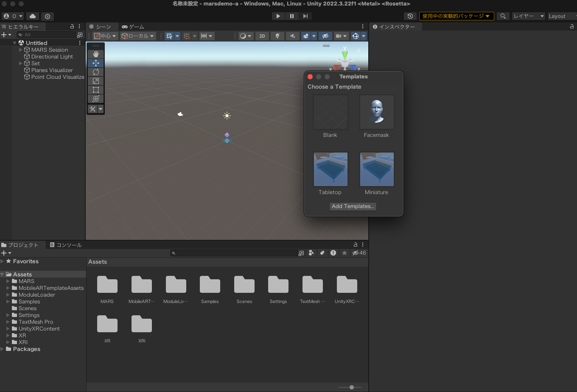Toggle 2D view mode
The height and width of the screenshot is (392, 577).
point(262,36)
